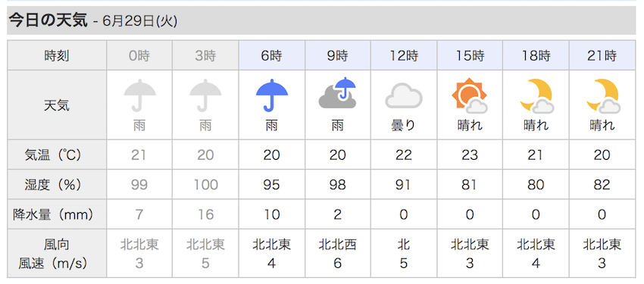Click the 湿度 (%) row label
644x284 pixels.
pos(57,185)
